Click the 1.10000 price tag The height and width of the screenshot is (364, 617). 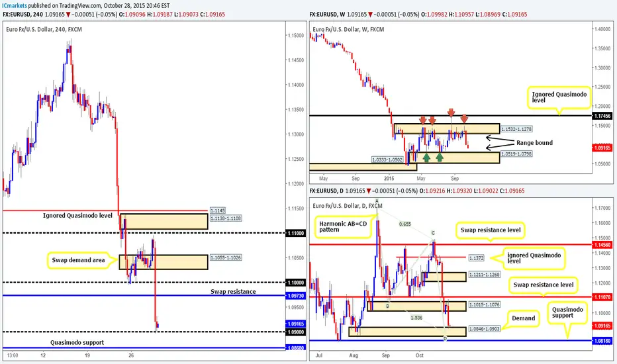(295, 283)
